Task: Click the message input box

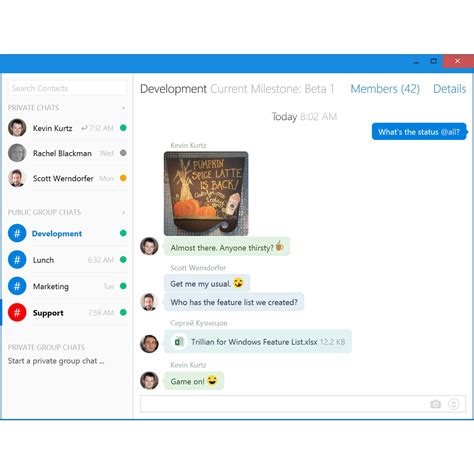Action: click(303, 404)
